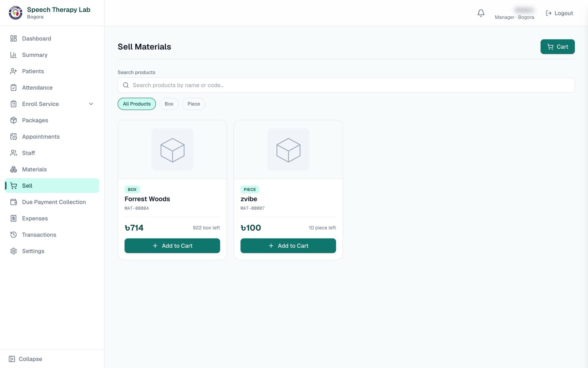The height and width of the screenshot is (368, 588).
Task: Click the Dashboard grid icon
Action: click(13, 39)
